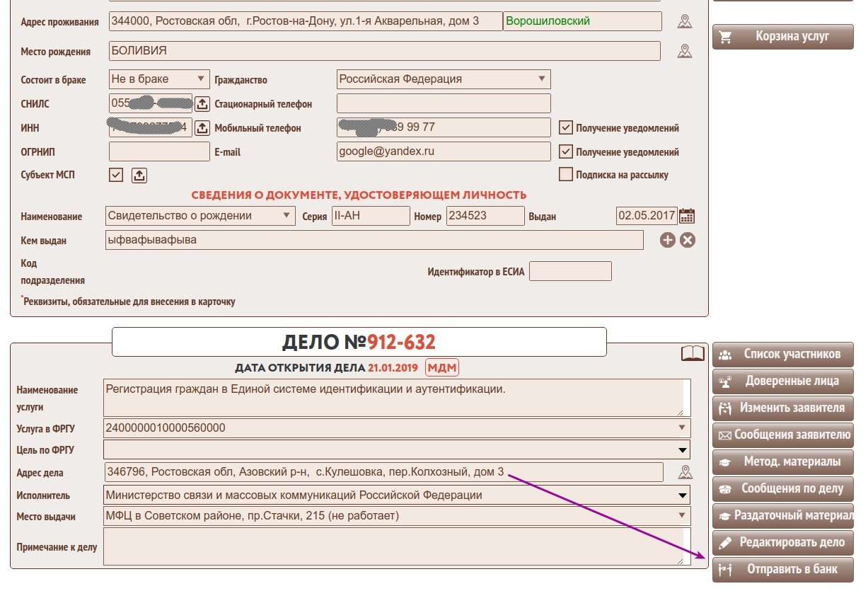Uncheck the Субъект МСП checkbox
Viewport: 868px width, 591px height.
click(x=116, y=175)
